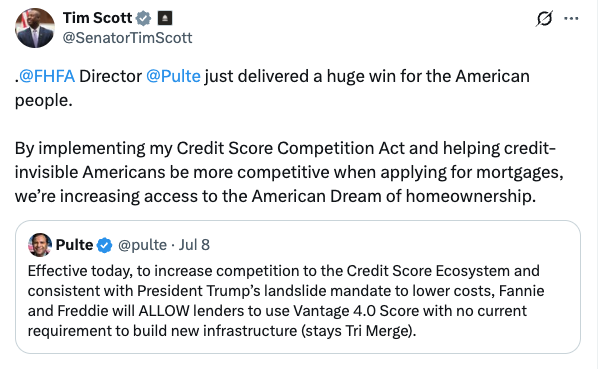The image size is (599, 369).
Task: Click Tim Scott's gray verified checkmark badge
Action: (144, 18)
